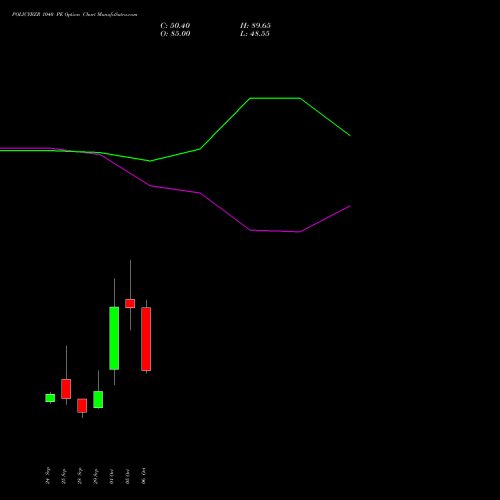Viewport: 500px width, 500px height.
Task: Select the tall green 01 Oct candlestick
Action: pos(114,338)
